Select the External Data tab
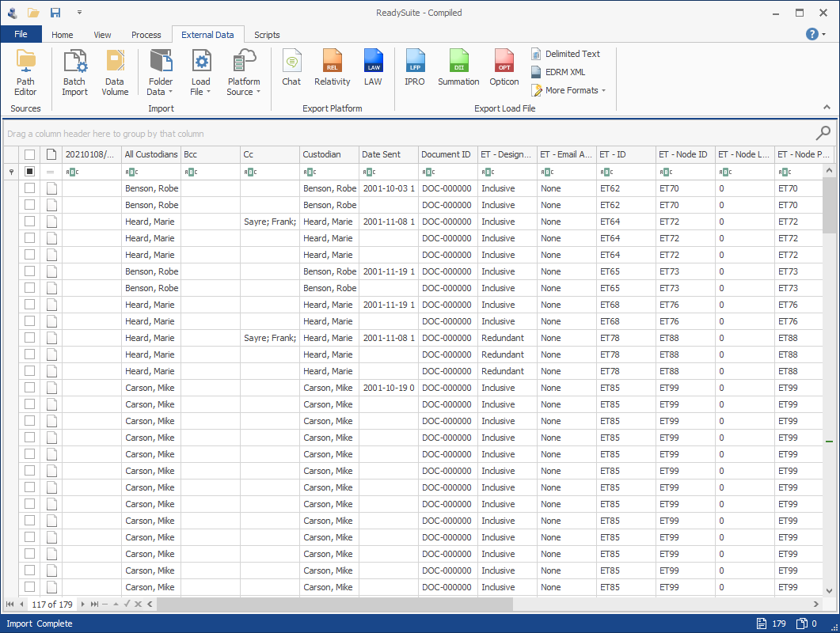840x633 pixels. click(207, 35)
